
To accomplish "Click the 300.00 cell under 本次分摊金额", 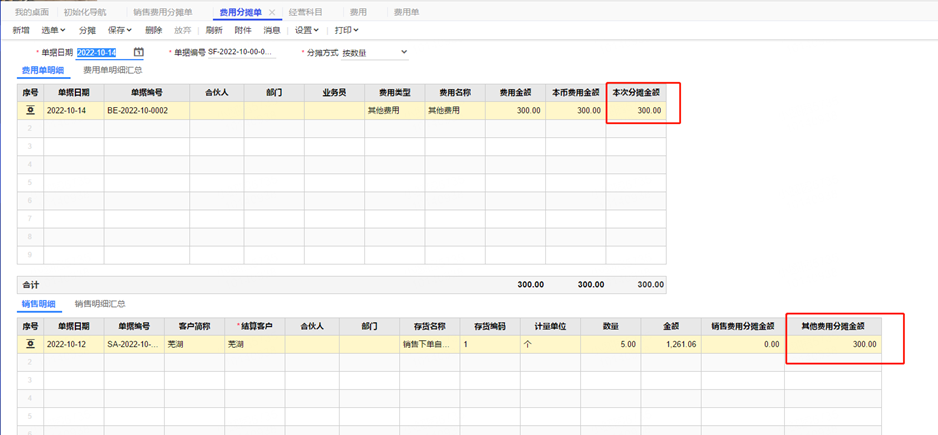I will (x=636, y=111).
